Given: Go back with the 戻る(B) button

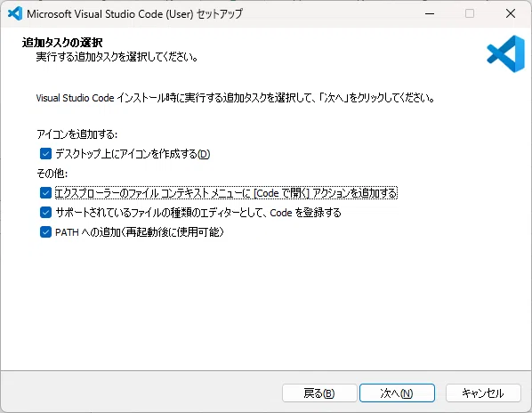Looking at the screenshot, I should tap(319, 393).
